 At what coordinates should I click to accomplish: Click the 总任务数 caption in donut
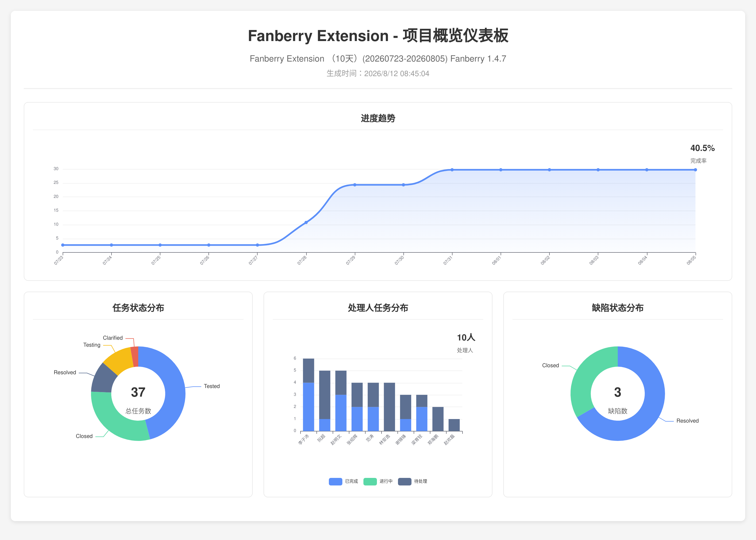(138, 411)
